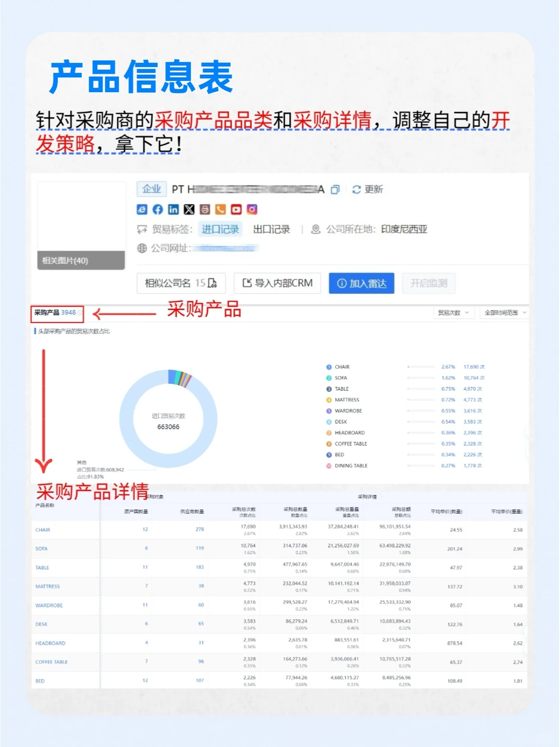
Task: Open the YouTube channel icon
Action: 236,210
